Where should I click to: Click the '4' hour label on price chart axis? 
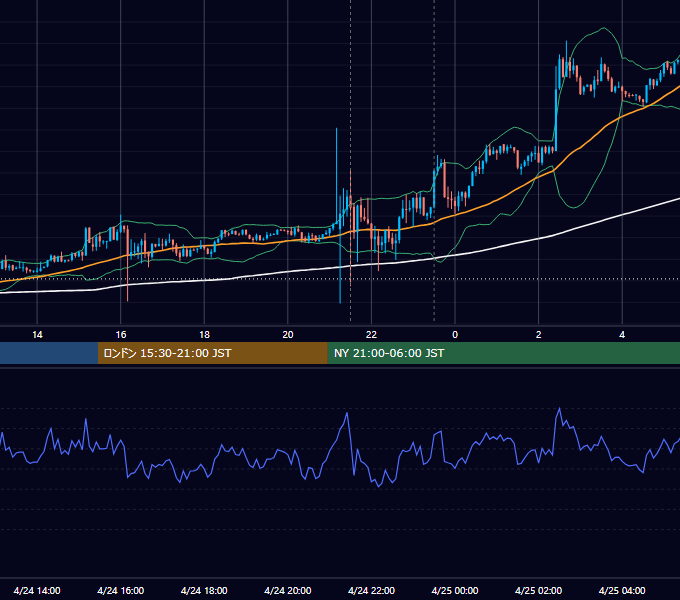pos(622,335)
